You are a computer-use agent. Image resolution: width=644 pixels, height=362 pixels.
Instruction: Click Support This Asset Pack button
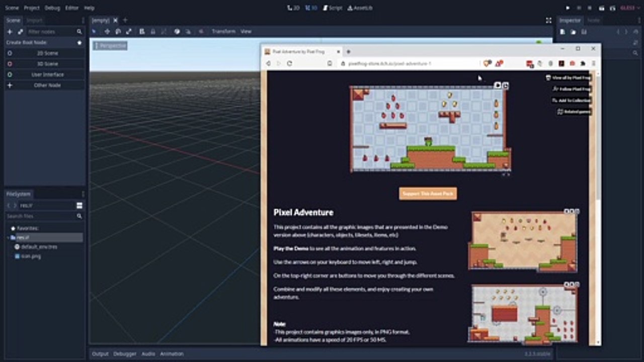pos(428,194)
